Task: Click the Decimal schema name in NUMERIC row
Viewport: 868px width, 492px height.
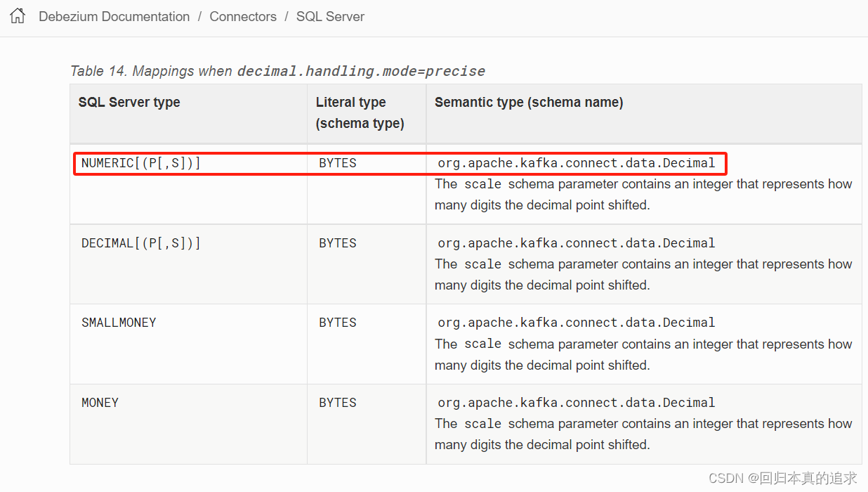Action: click(x=577, y=164)
